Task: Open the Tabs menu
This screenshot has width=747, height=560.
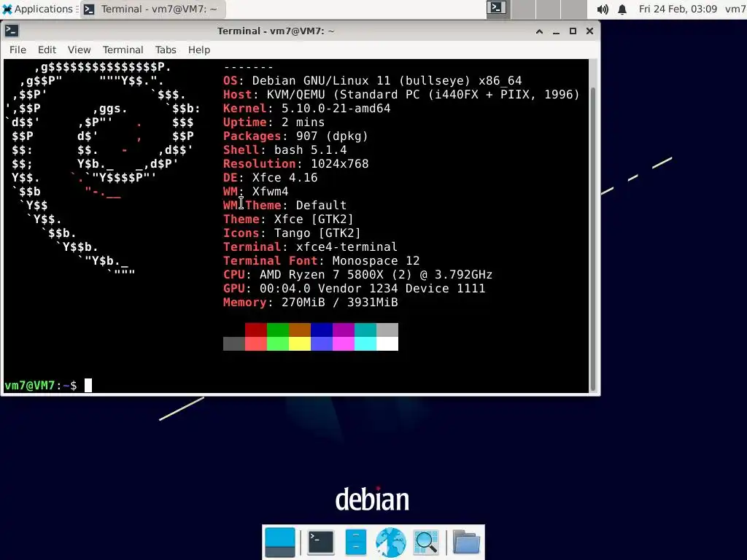Action: click(x=166, y=50)
